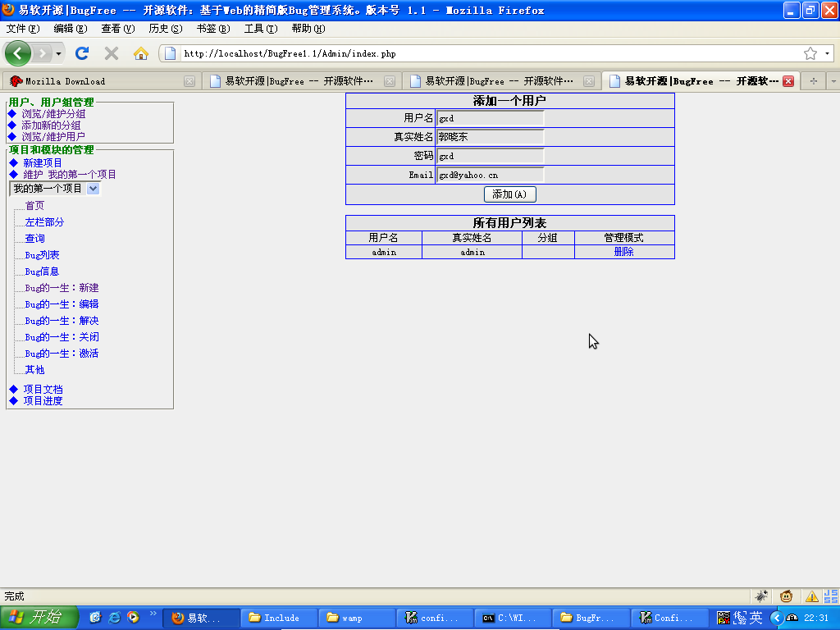The width and height of the screenshot is (840, 630).
Task: Open 浏览/维护用户 link
Action: pyautogui.click(x=53, y=137)
